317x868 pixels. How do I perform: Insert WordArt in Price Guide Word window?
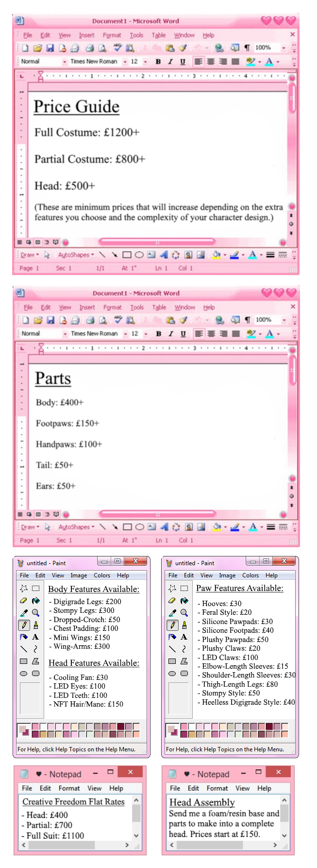(164, 255)
